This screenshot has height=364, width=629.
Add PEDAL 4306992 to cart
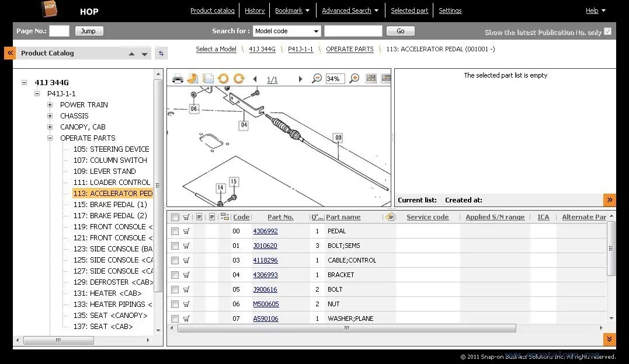(186, 231)
